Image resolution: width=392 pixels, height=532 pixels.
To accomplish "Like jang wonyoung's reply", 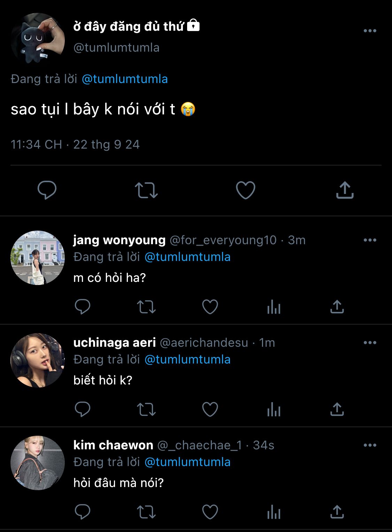I will [210, 307].
